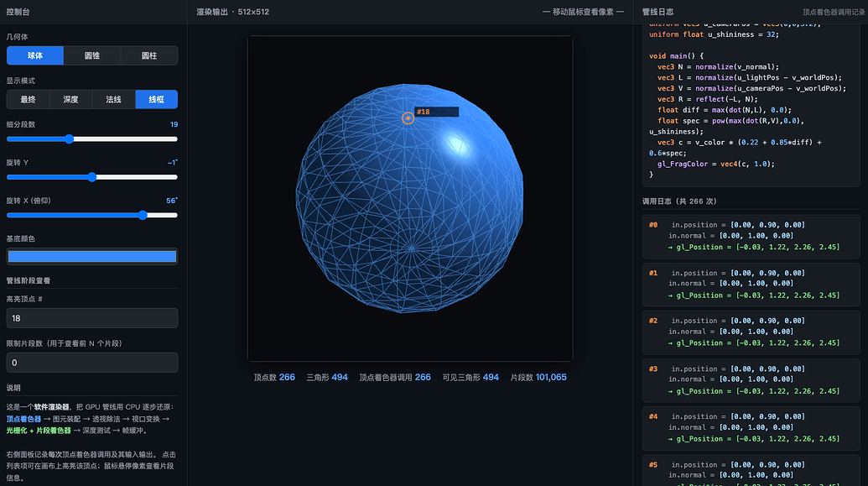The image size is (868, 486).
Task: Select call log entry #1
Action: pyautogui.click(x=751, y=284)
